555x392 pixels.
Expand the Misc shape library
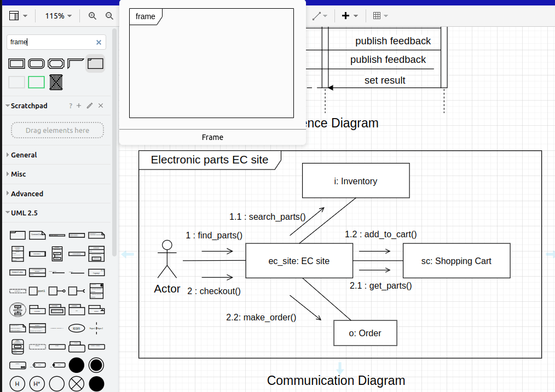click(x=18, y=174)
